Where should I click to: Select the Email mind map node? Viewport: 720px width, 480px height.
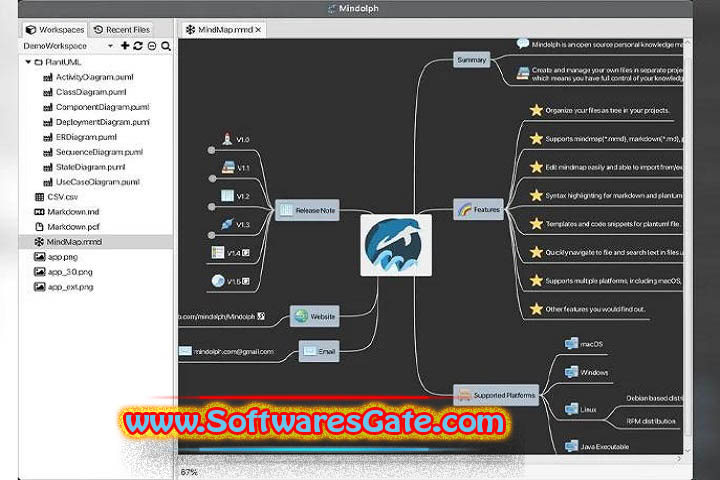pos(319,351)
